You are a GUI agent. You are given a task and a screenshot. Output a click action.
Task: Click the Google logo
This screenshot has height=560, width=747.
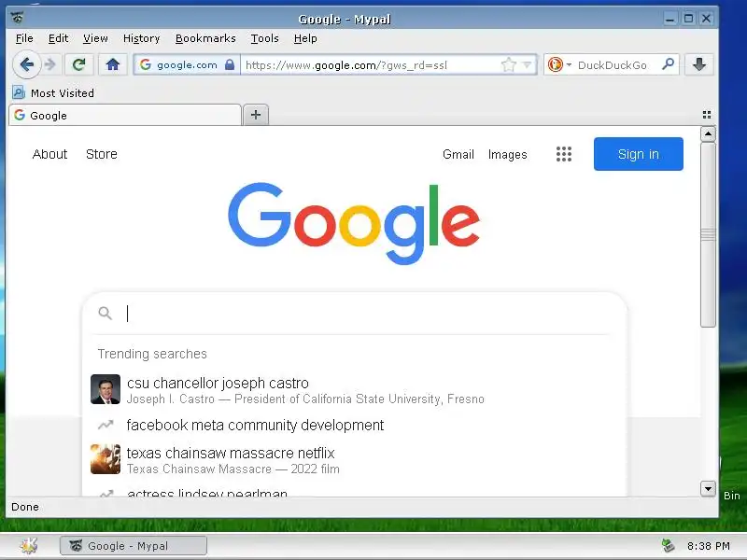point(354,223)
